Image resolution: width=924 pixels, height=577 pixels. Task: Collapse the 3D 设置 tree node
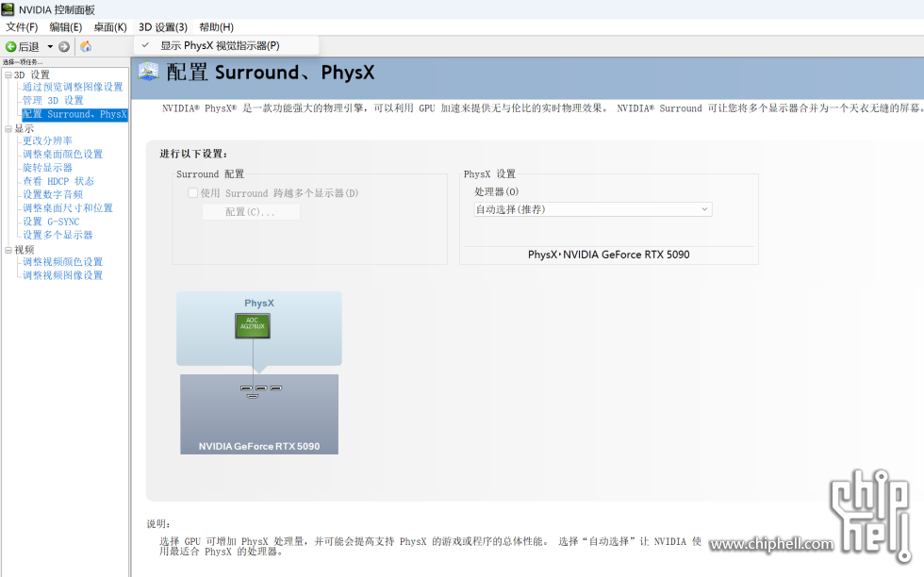point(8,74)
